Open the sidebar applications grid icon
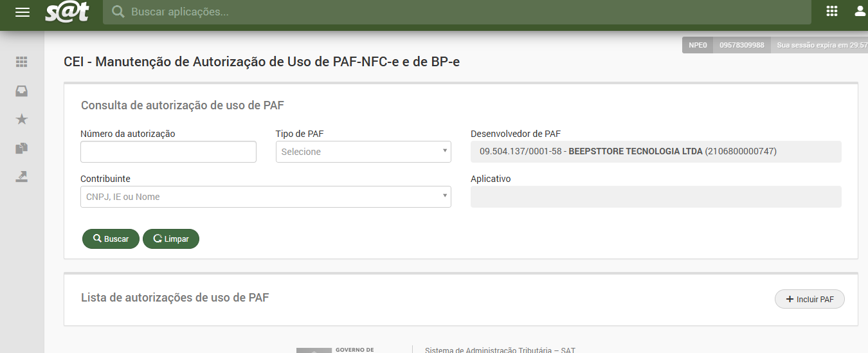This screenshot has width=868, height=353. [22, 62]
